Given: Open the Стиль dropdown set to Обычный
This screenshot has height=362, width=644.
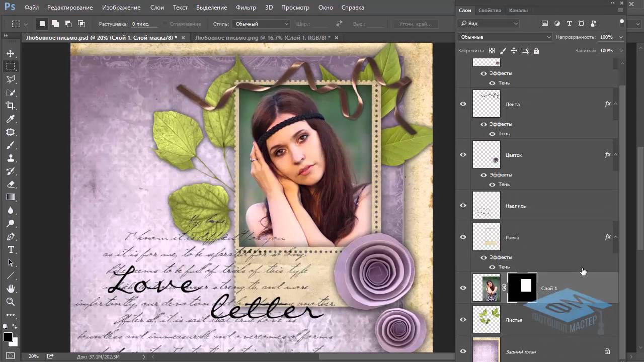Looking at the screenshot, I should tap(261, 24).
